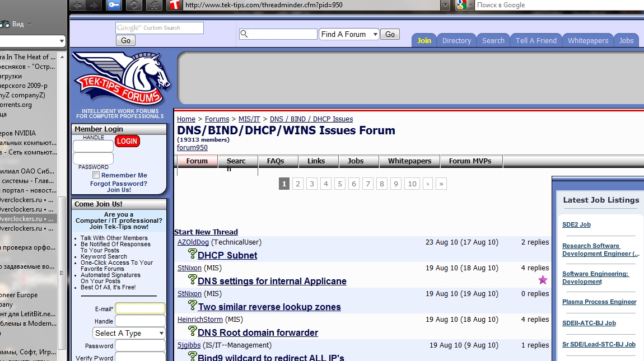Switch to the Forum tab
Screen dimensions: 644x361
coord(197,161)
